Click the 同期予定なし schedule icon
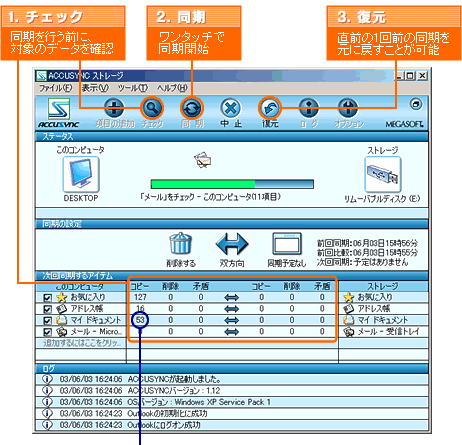 (287, 244)
